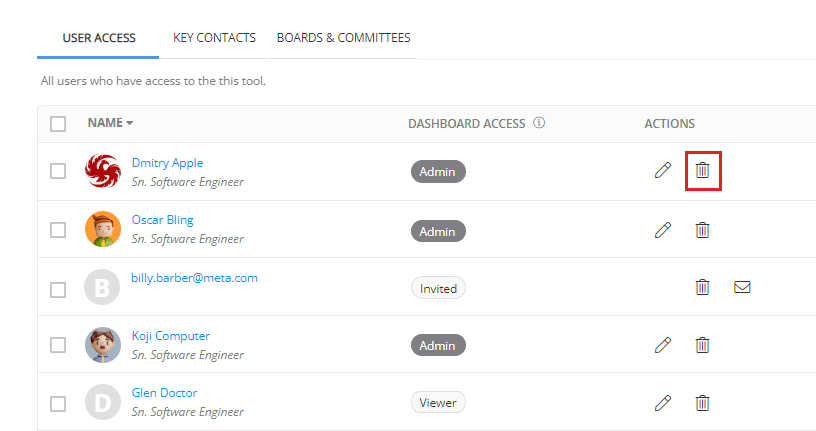This screenshot has height=431, width=816.
Task: Tick the checkbox for billy.barber@meta.com
Action: click(x=58, y=289)
